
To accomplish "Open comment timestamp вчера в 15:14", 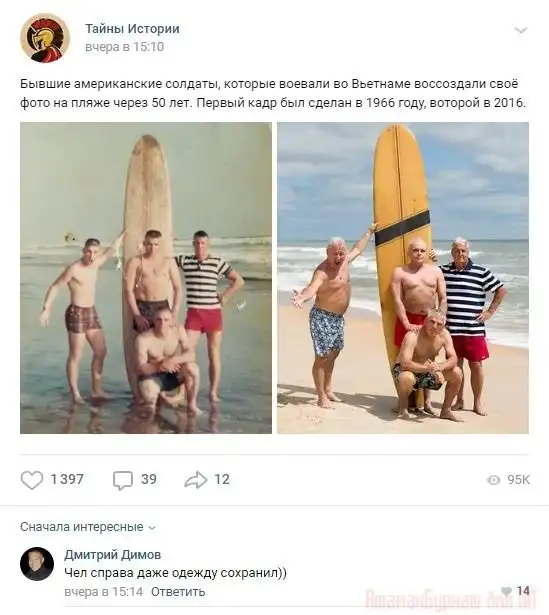I will tap(104, 591).
